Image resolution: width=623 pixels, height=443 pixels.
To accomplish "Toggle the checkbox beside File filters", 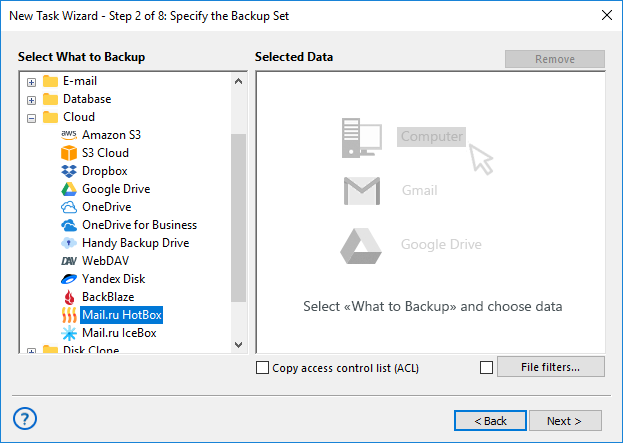I will 486,368.
